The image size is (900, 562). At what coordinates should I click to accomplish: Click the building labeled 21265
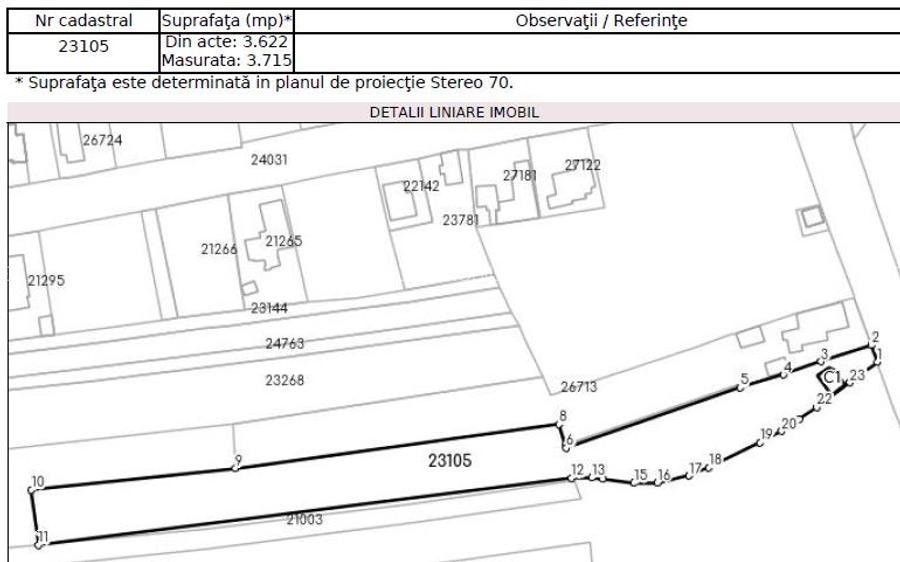click(283, 241)
